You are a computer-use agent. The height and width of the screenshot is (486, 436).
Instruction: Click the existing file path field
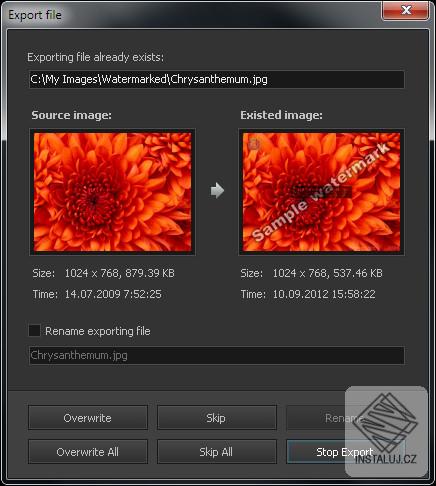(x=217, y=79)
